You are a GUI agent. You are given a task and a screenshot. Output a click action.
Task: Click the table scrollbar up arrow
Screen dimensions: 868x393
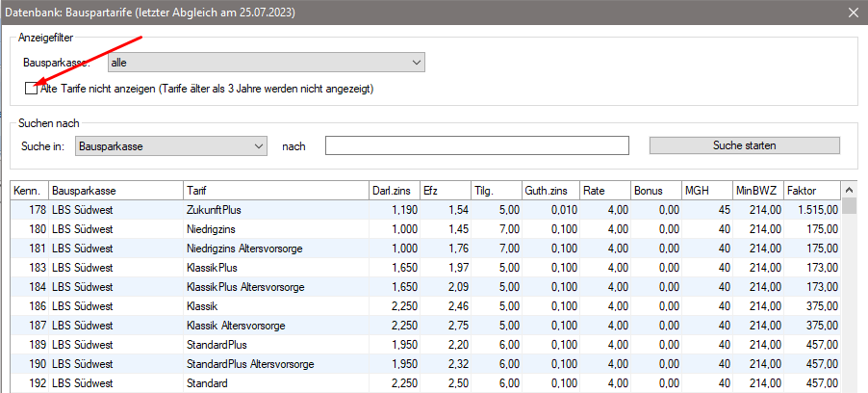coord(849,190)
